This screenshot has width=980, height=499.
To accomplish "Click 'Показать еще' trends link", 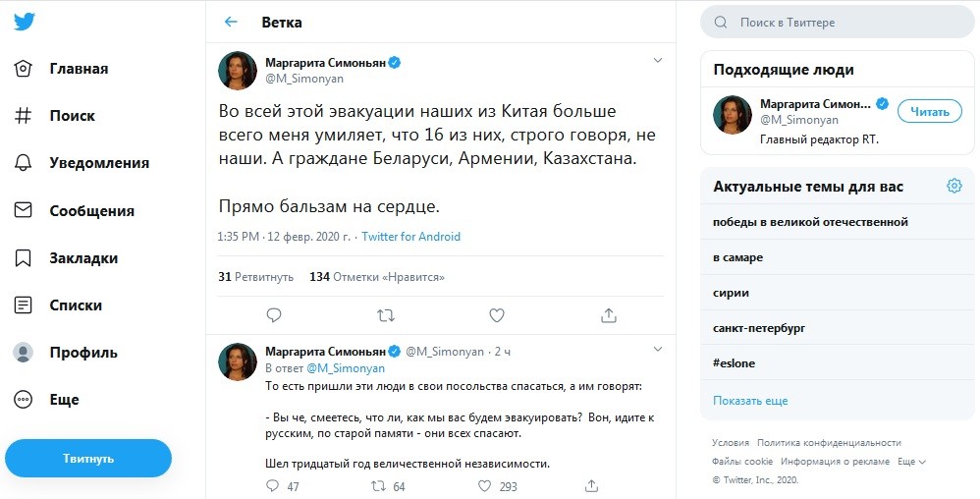I will coord(750,401).
